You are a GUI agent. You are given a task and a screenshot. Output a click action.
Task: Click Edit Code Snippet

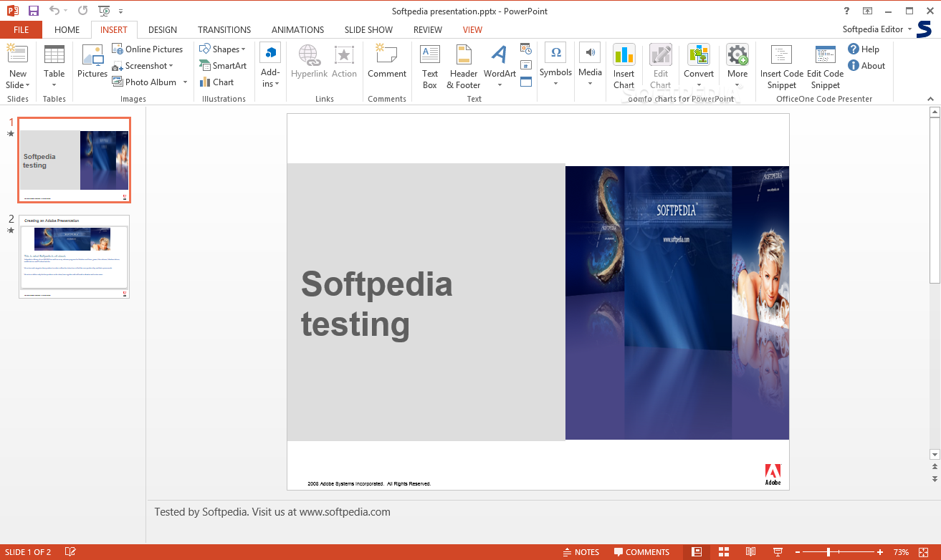point(826,67)
